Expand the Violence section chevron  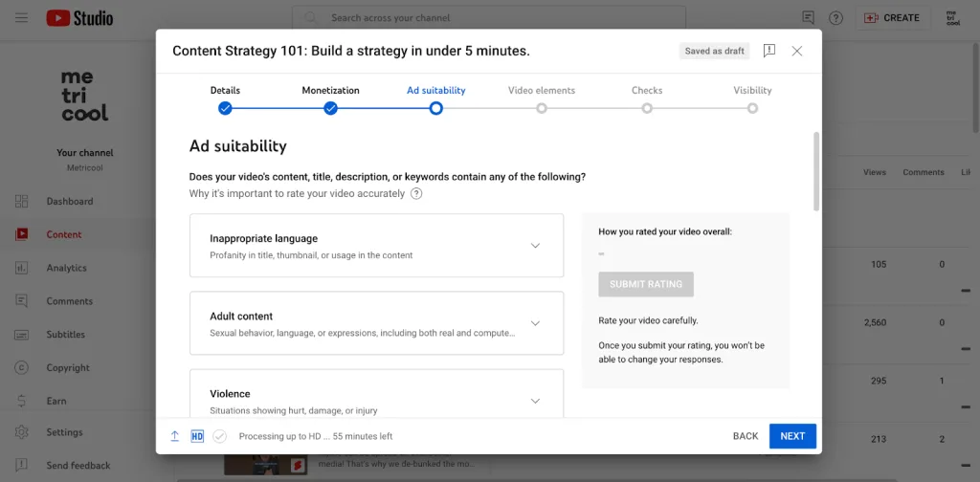click(x=535, y=401)
